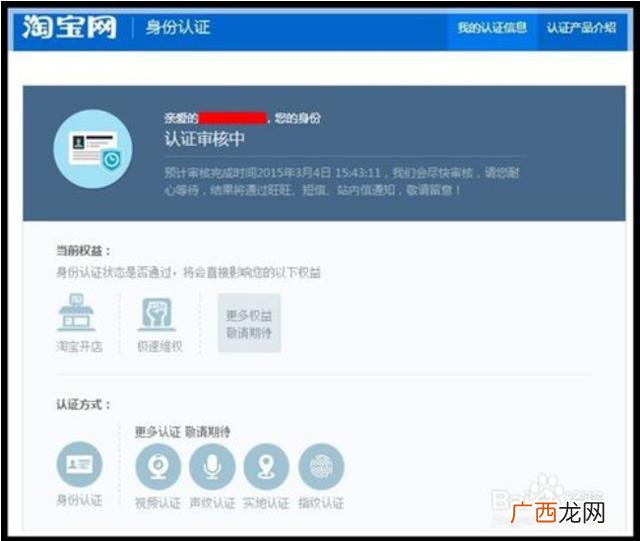Click the 极速维权 fist icon
640x541 pixels.
point(157,314)
